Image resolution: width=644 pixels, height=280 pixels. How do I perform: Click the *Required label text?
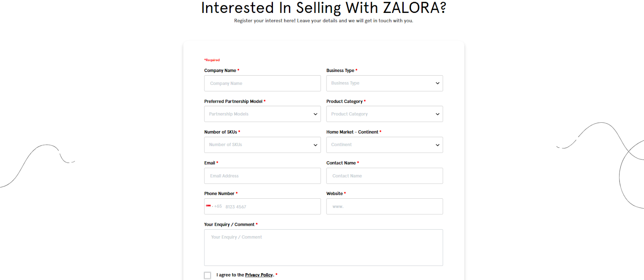pyautogui.click(x=212, y=60)
